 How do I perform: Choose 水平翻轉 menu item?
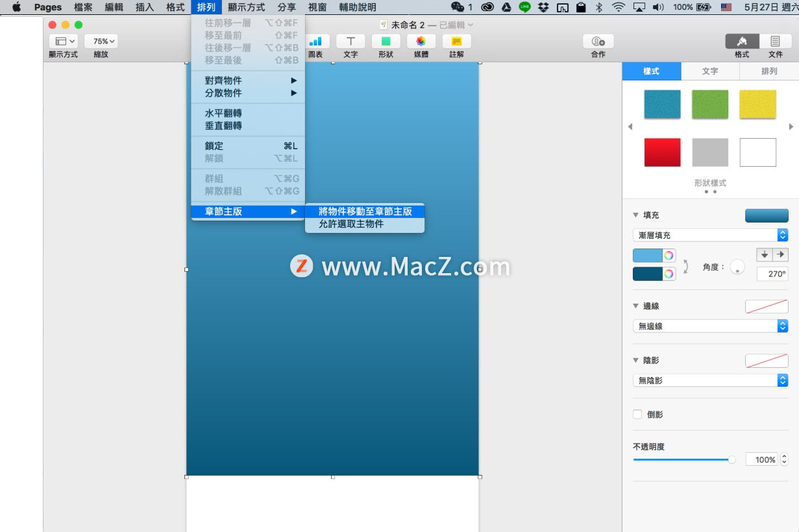(x=248, y=114)
